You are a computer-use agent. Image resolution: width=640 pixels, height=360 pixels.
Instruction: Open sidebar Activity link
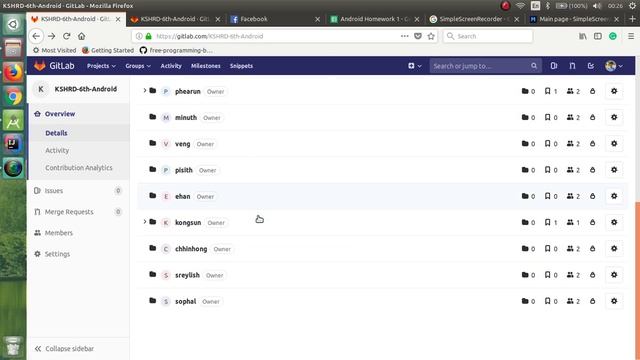[57, 150]
